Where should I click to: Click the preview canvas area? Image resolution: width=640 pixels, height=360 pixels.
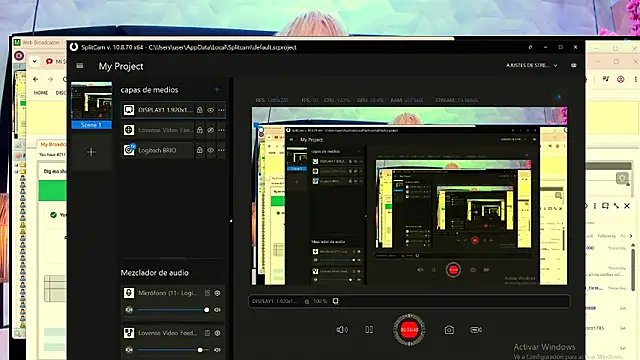(x=409, y=196)
